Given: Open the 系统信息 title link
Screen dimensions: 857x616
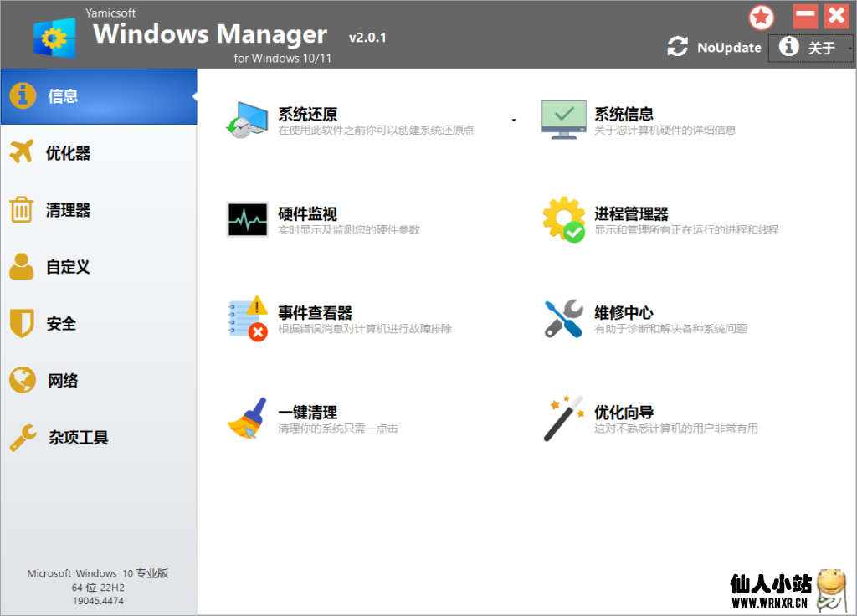Looking at the screenshot, I should coord(624,114).
